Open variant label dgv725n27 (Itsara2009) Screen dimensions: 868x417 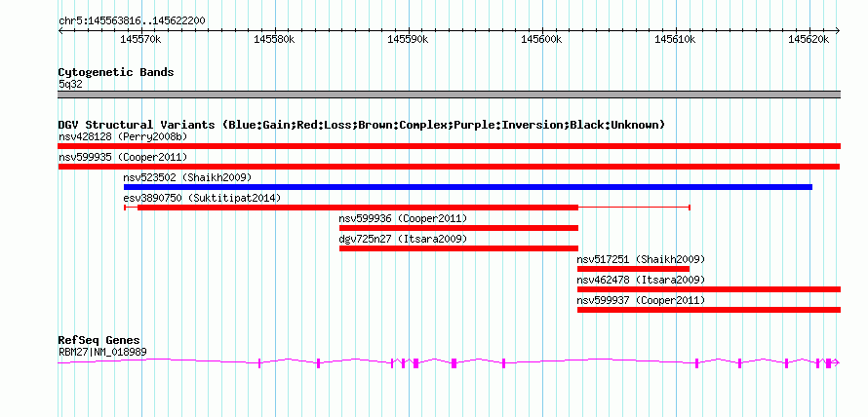(403, 239)
